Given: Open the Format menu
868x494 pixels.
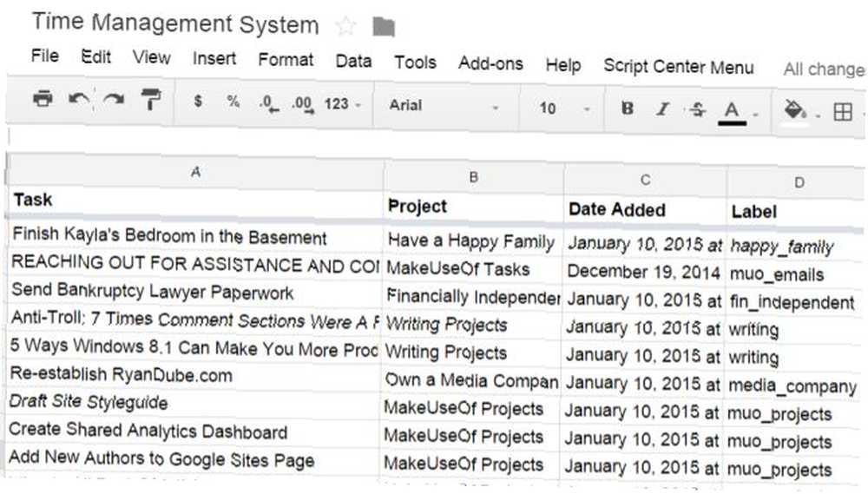Looking at the screenshot, I should [286, 59].
